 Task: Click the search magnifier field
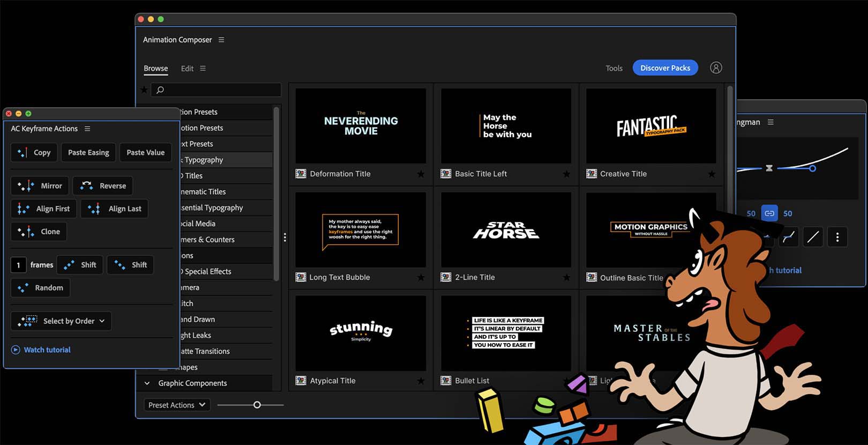point(216,90)
